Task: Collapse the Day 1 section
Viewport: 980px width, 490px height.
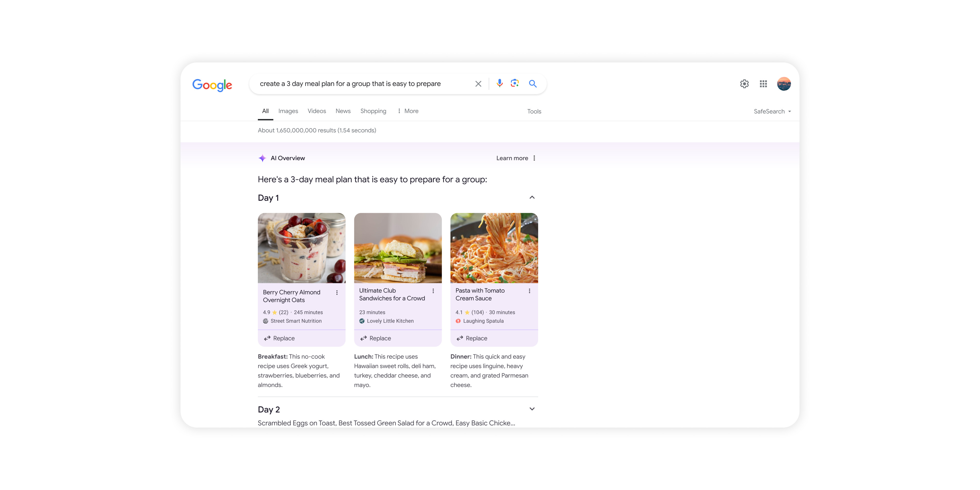Action: [532, 198]
